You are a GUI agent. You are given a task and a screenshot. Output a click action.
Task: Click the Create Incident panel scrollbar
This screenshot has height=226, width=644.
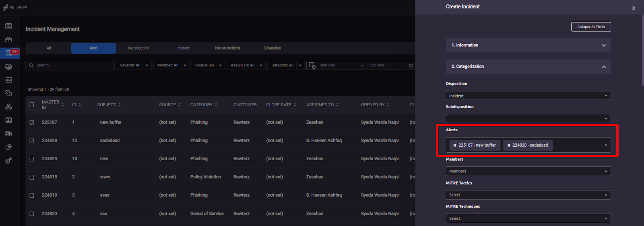coord(642,50)
